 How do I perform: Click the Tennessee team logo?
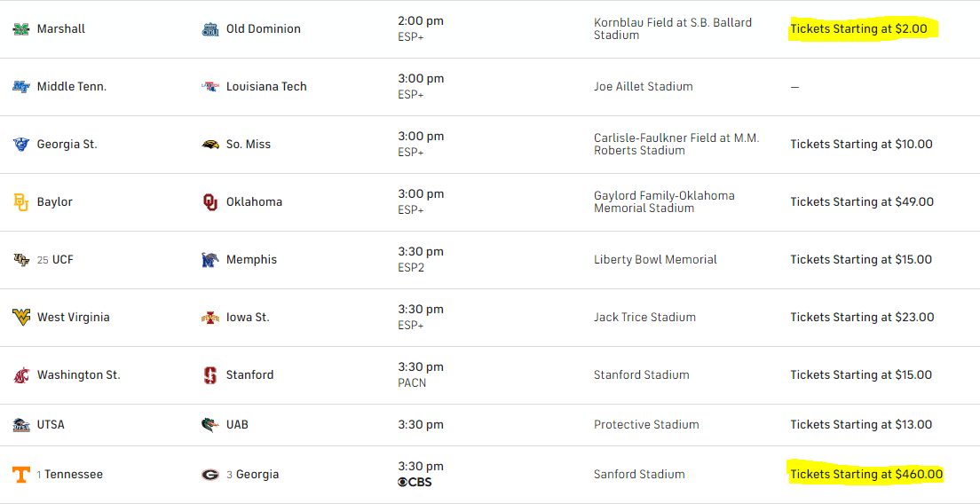coord(21,475)
